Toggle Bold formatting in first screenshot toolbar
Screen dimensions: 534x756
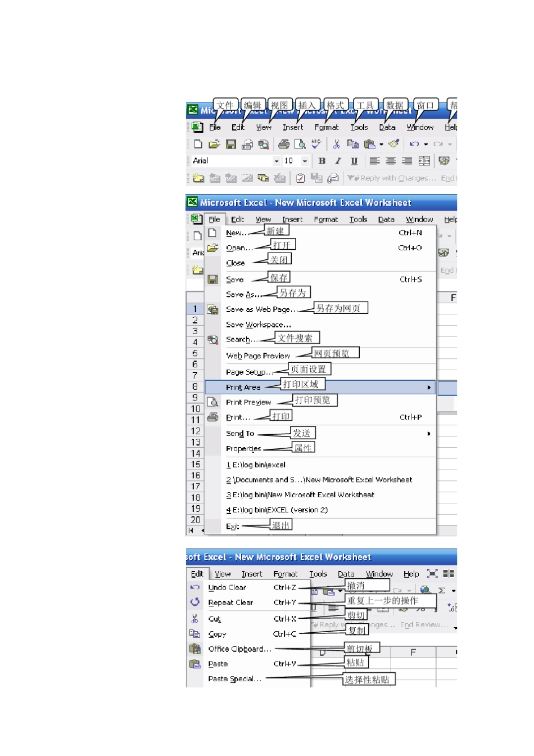point(322,161)
